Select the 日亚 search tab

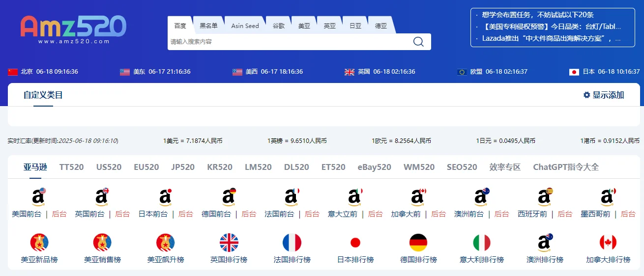point(355,26)
